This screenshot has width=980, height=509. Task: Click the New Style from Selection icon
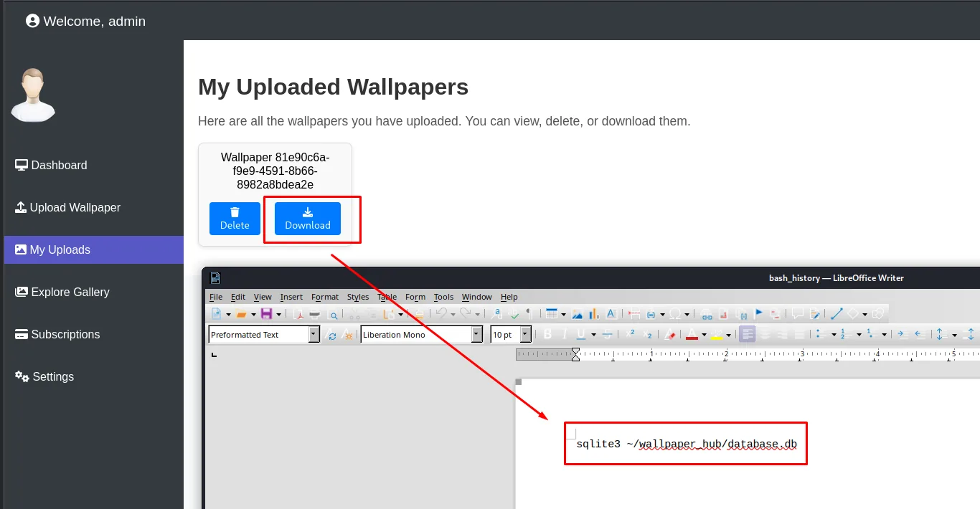(x=348, y=335)
